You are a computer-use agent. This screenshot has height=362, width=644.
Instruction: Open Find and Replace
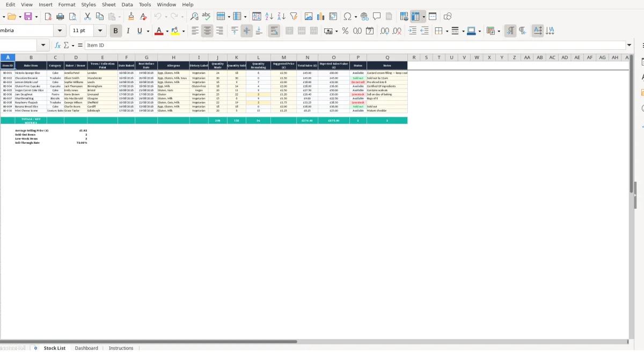click(x=194, y=17)
